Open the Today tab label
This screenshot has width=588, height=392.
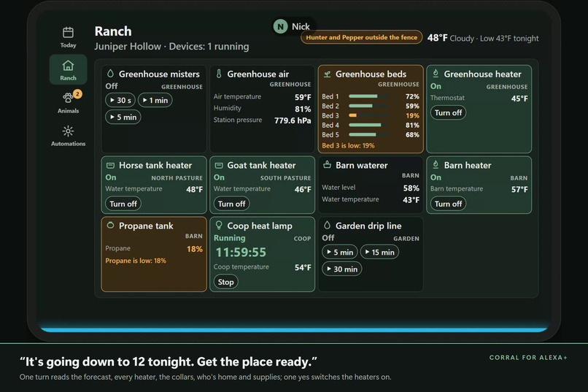(68, 45)
